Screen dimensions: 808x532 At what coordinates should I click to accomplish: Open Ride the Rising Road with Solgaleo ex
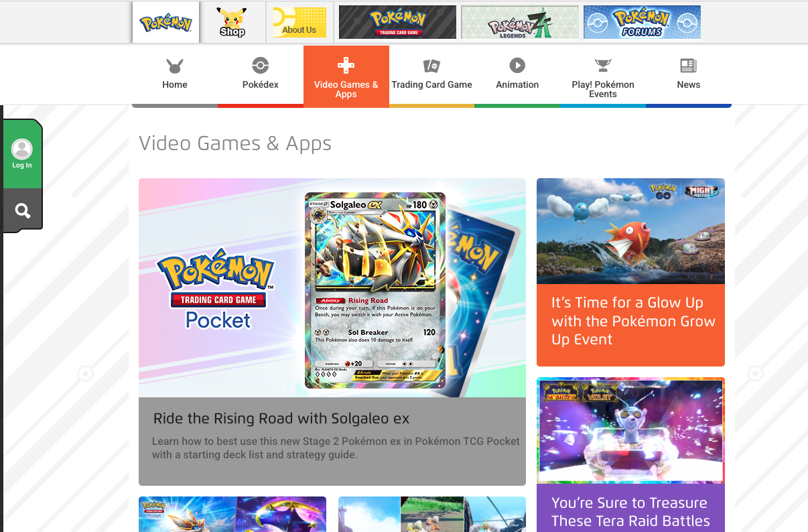(281, 419)
